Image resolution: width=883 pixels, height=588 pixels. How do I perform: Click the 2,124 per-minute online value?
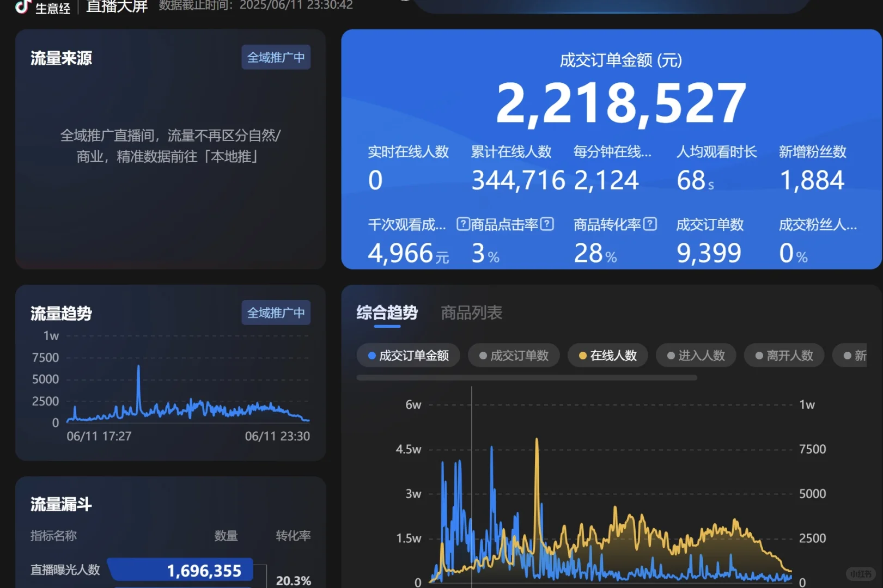606,181
